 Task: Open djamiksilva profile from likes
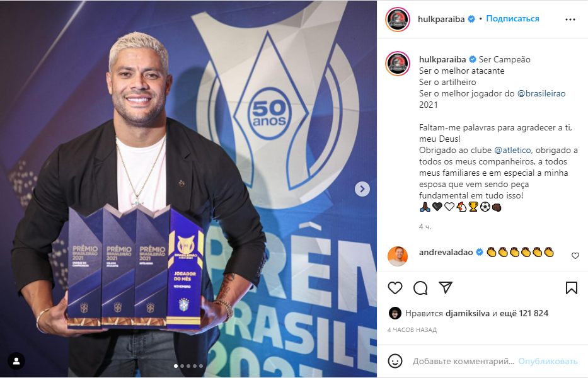pyautogui.click(x=468, y=313)
